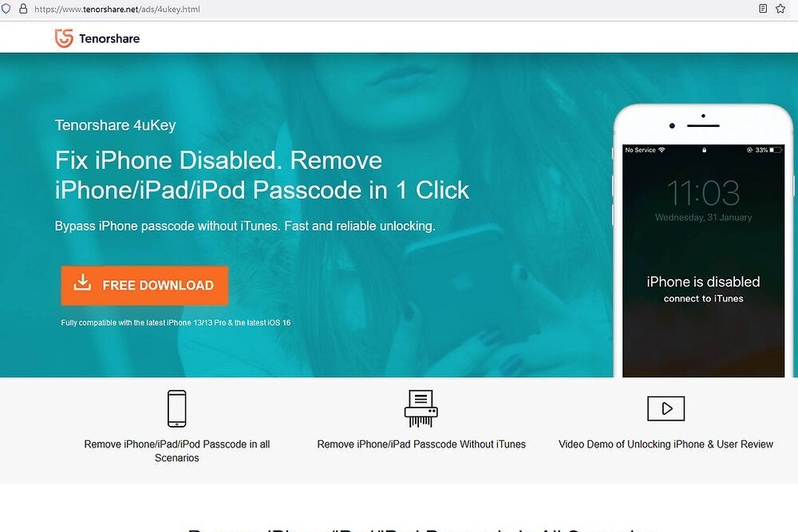
Task: Click the FREE DOWNLOAD button
Action: (144, 286)
